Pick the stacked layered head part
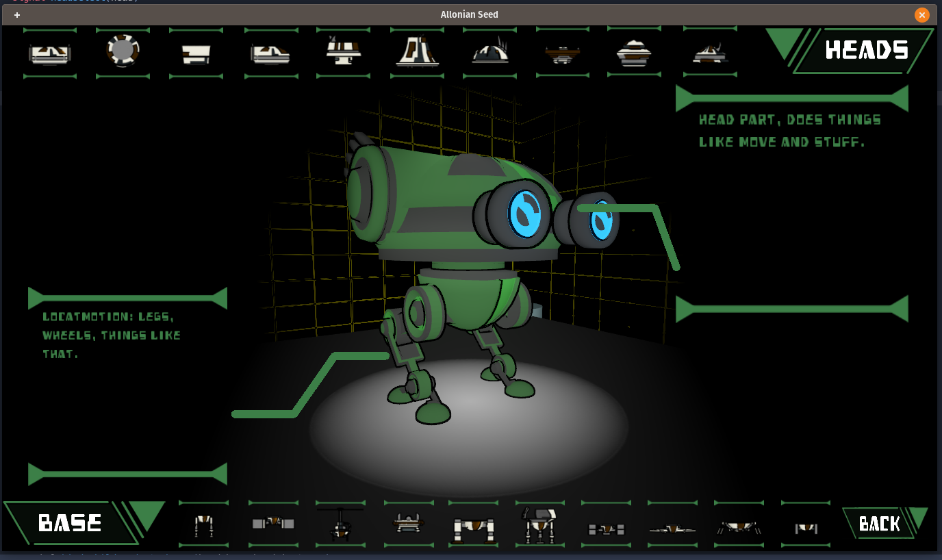The image size is (942, 560). point(634,52)
